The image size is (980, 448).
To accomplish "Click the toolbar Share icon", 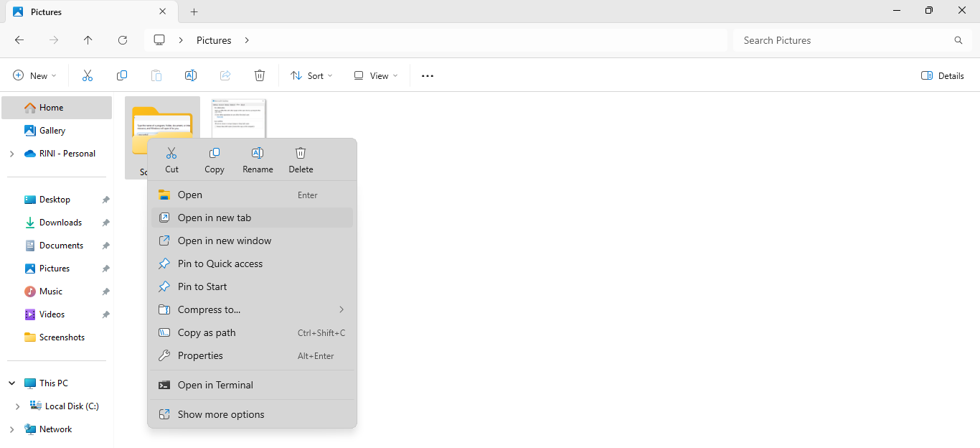I will 225,75.
